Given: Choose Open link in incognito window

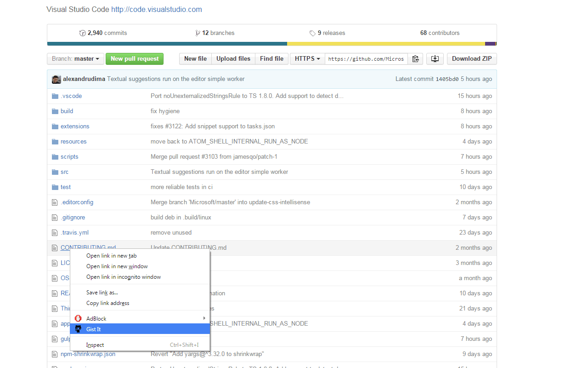Looking at the screenshot, I should click(140, 277).
